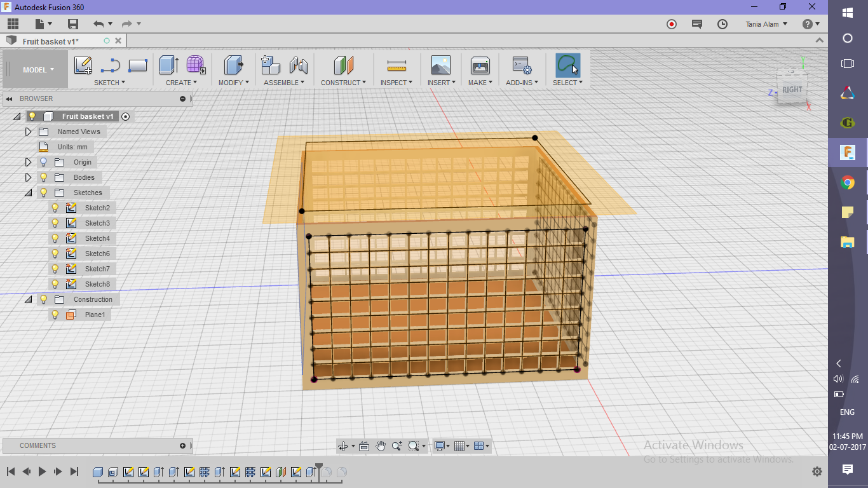Undo the last action

(98, 24)
